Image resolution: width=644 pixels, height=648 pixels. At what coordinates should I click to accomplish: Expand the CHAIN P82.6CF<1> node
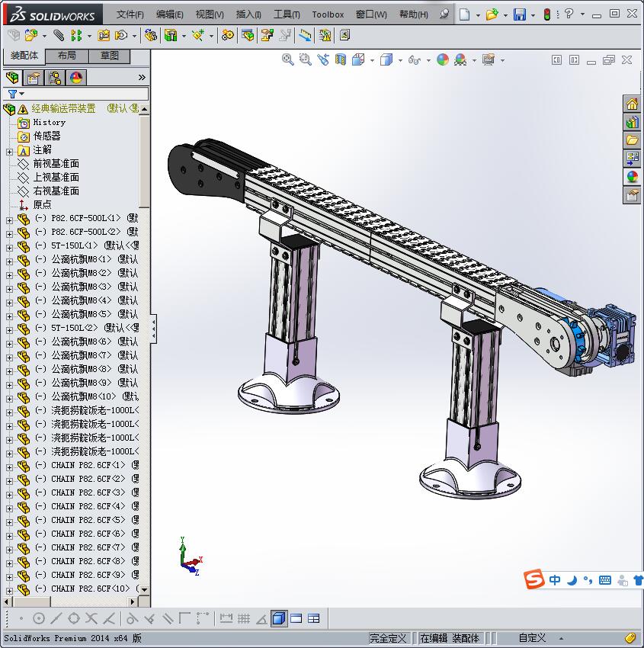[x=9, y=467]
